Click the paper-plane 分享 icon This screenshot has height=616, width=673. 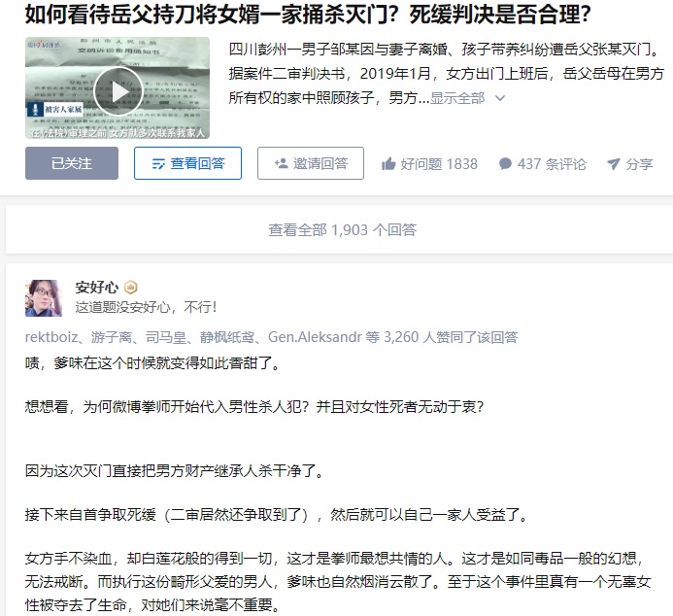(x=614, y=164)
